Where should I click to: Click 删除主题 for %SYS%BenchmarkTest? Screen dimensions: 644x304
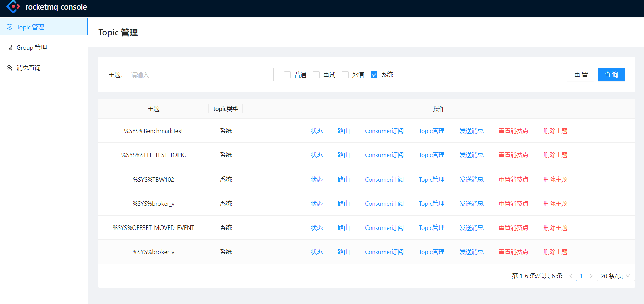click(x=556, y=131)
